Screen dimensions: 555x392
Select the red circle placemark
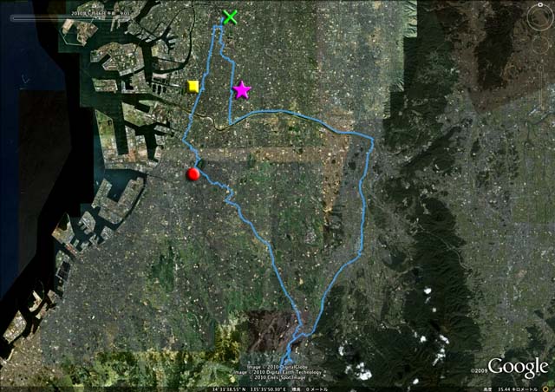[x=193, y=174]
